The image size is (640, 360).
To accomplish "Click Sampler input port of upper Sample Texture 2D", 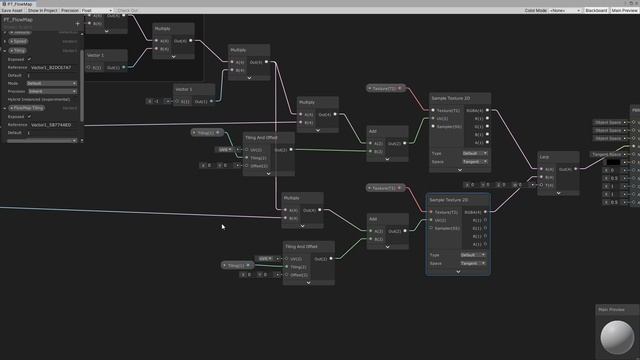I will point(433,127).
